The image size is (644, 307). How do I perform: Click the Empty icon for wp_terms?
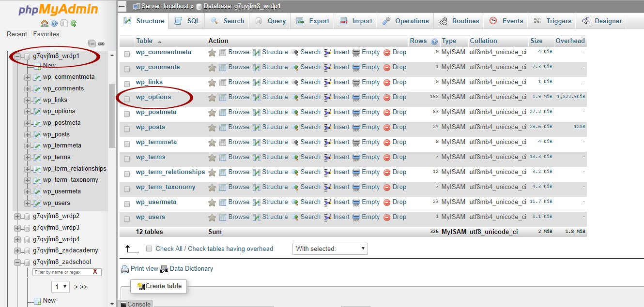point(356,158)
